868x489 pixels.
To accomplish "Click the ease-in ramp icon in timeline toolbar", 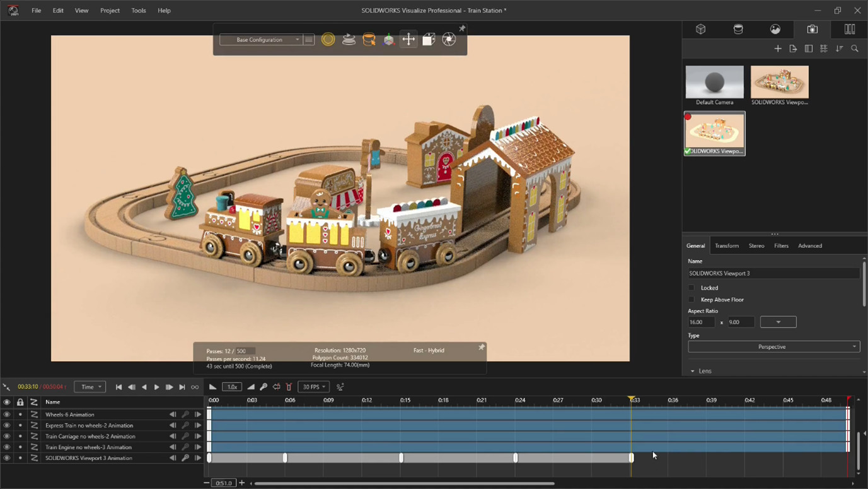I will coord(251,387).
